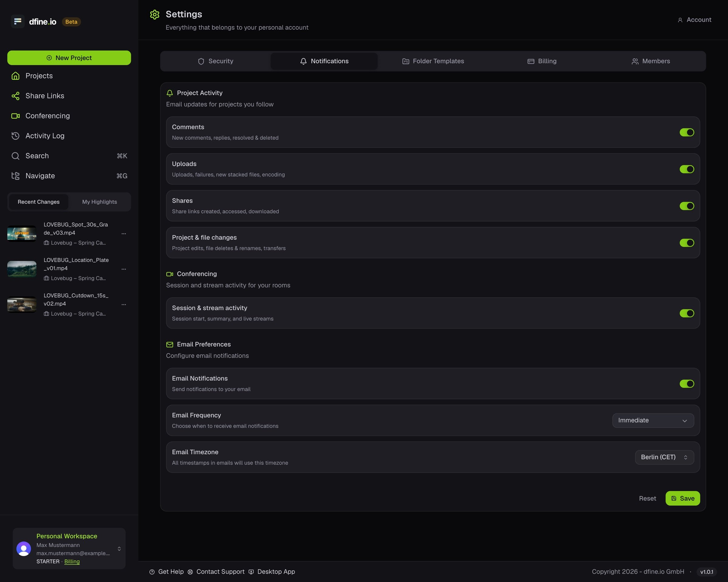Select the My Highlights tab
Screen dimensions: 728x582
tap(99, 202)
